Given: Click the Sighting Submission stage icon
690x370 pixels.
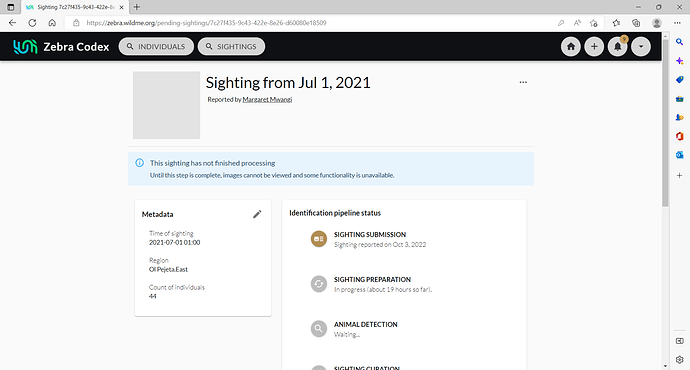Looking at the screenshot, I should click(319, 239).
